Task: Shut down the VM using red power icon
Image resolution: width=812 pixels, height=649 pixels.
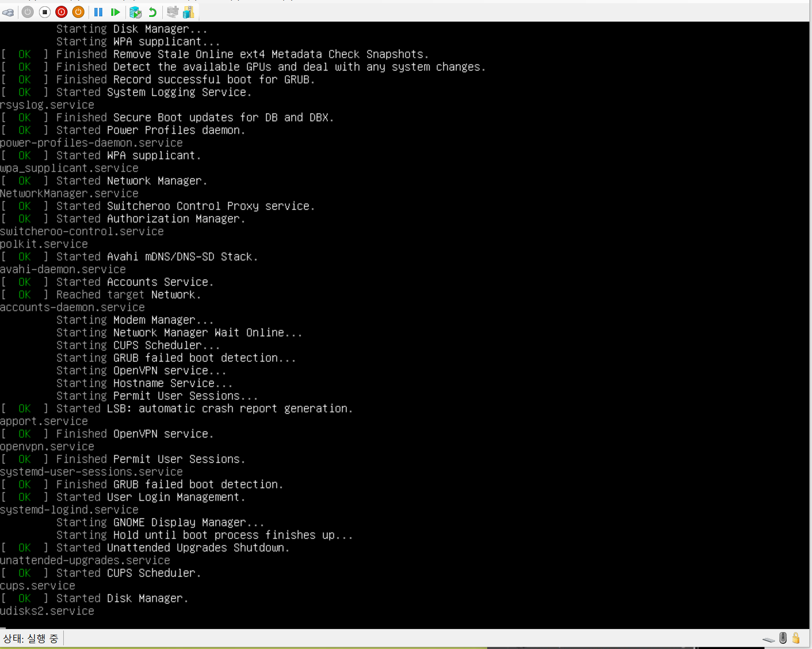Action: 62,12
